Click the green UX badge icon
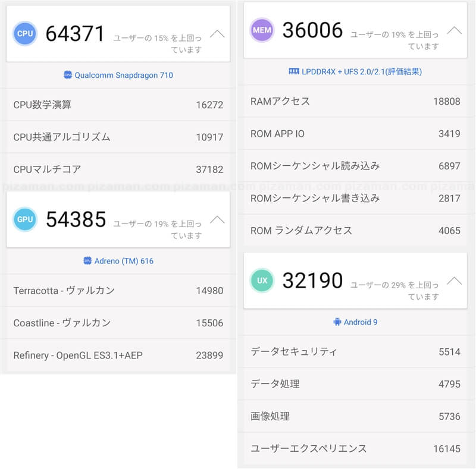 click(x=262, y=281)
